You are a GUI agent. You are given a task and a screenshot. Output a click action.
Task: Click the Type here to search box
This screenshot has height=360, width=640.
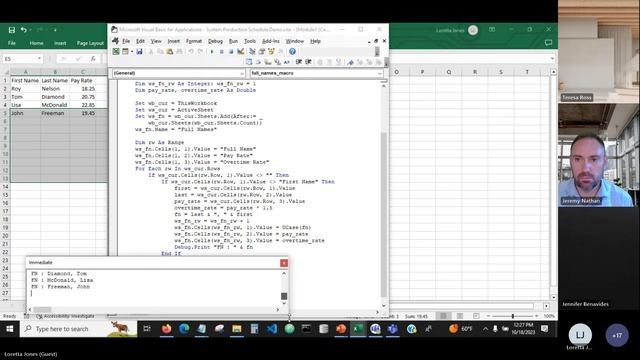pyautogui.click(x=78, y=329)
